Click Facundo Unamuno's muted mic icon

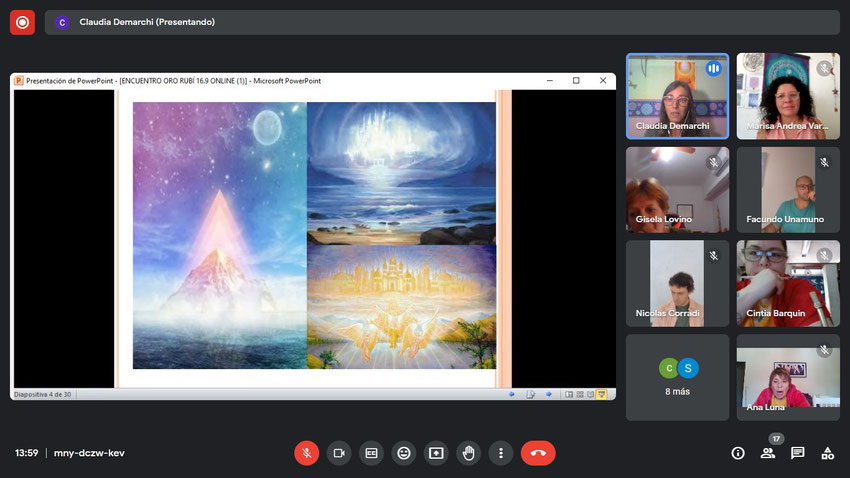point(824,162)
